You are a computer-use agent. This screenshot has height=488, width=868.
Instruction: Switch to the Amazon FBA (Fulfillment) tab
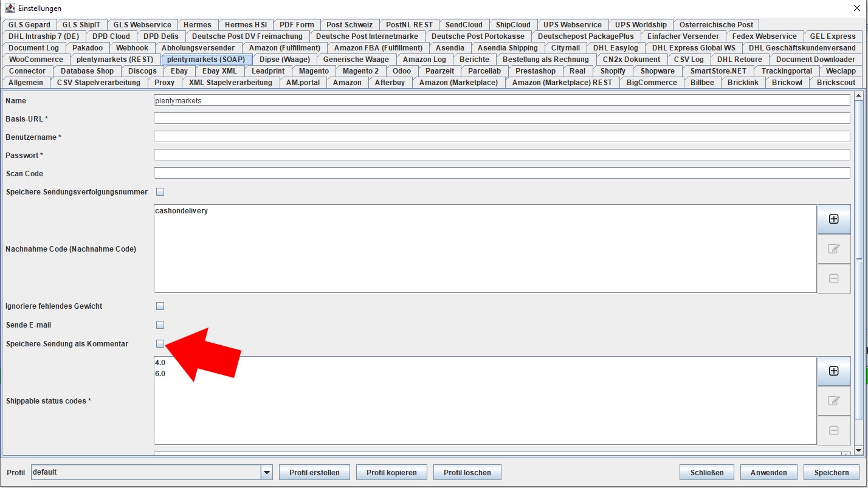[x=378, y=48]
